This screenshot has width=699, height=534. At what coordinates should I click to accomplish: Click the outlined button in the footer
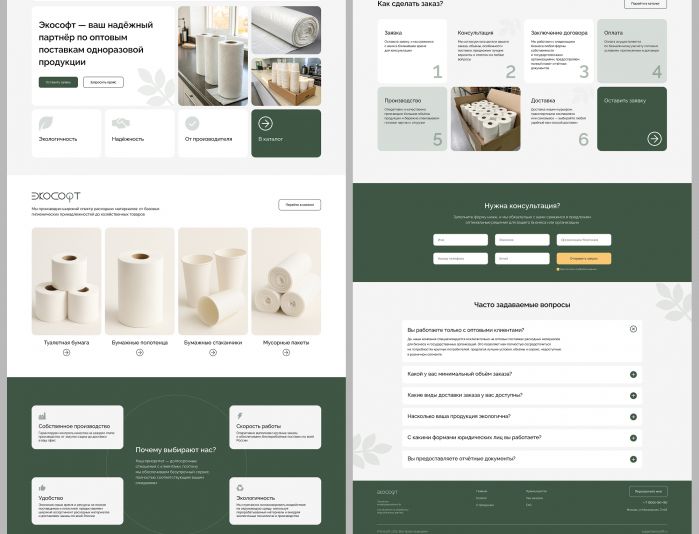coord(648,491)
